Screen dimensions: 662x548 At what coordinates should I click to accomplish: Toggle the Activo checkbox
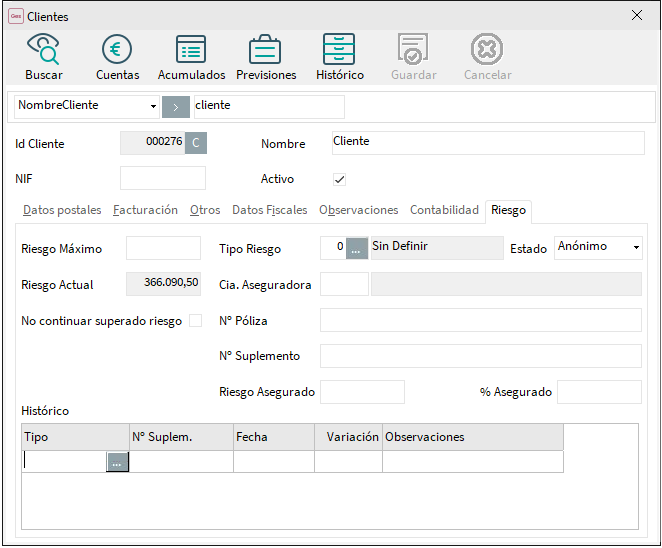(x=339, y=179)
